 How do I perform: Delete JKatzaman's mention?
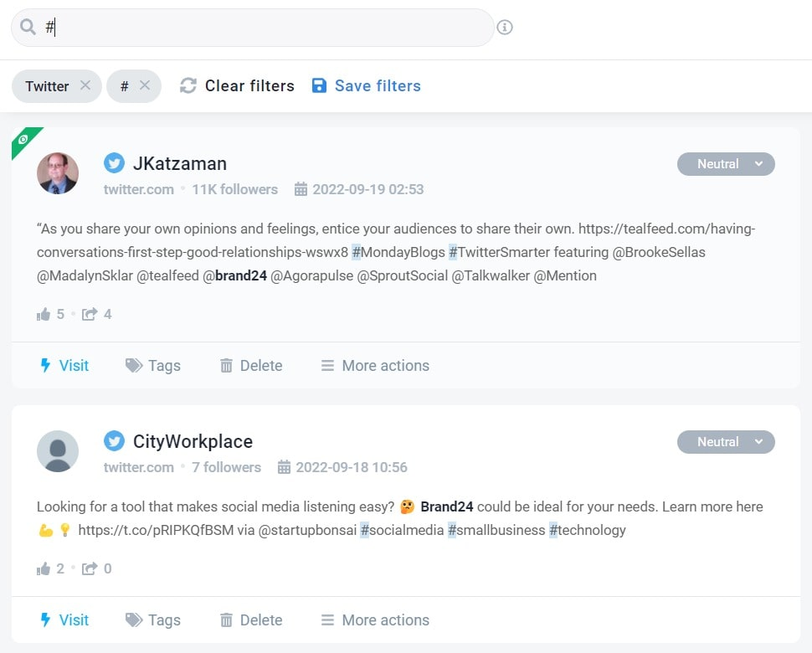251,366
